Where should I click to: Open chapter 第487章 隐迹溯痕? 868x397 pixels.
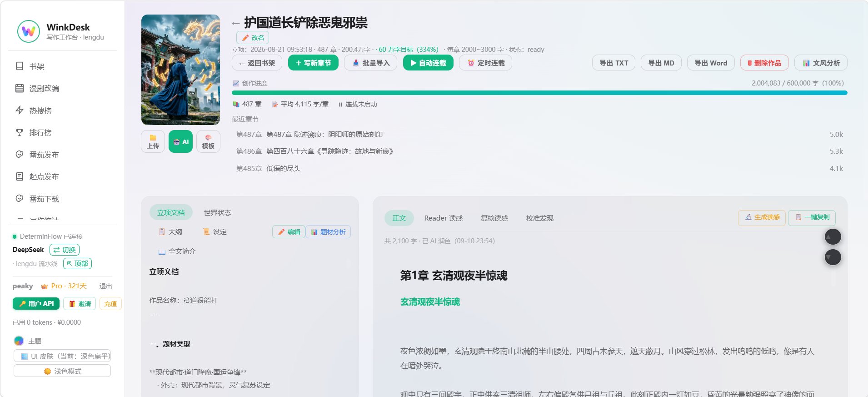[x=539, y=135]
